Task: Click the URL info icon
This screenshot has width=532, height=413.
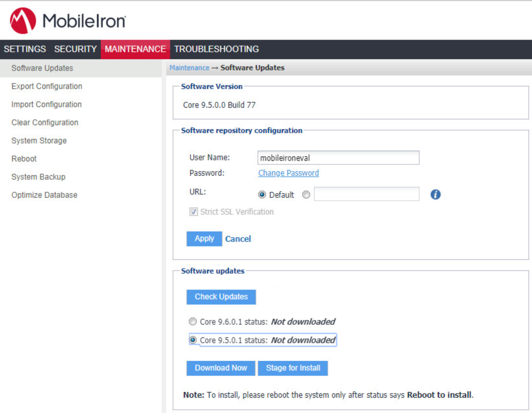Action: pos(435,195)
